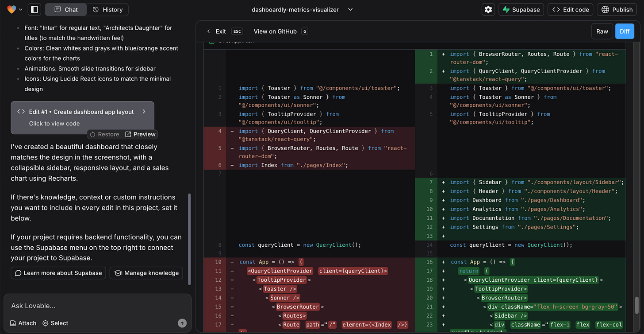Viewport: 644px width, 334px height.
Task: Toggle the sidebar panel layout icon
Action: (34, 9)
